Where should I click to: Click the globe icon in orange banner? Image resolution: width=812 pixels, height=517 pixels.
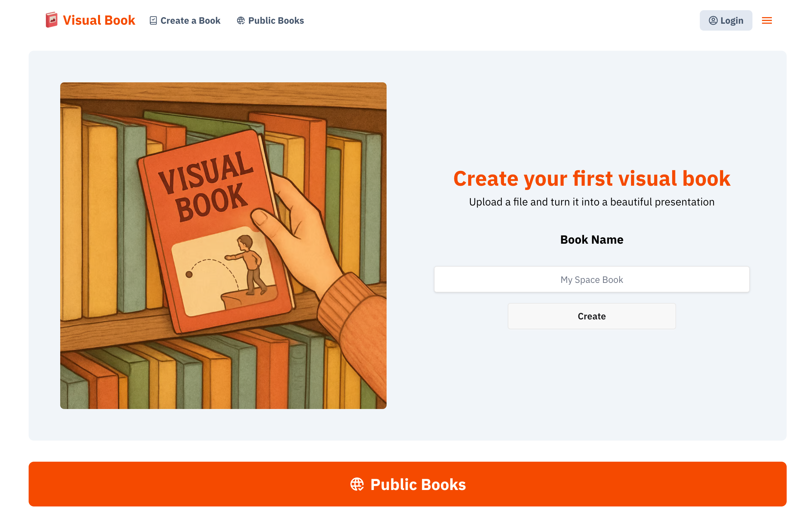357,484
